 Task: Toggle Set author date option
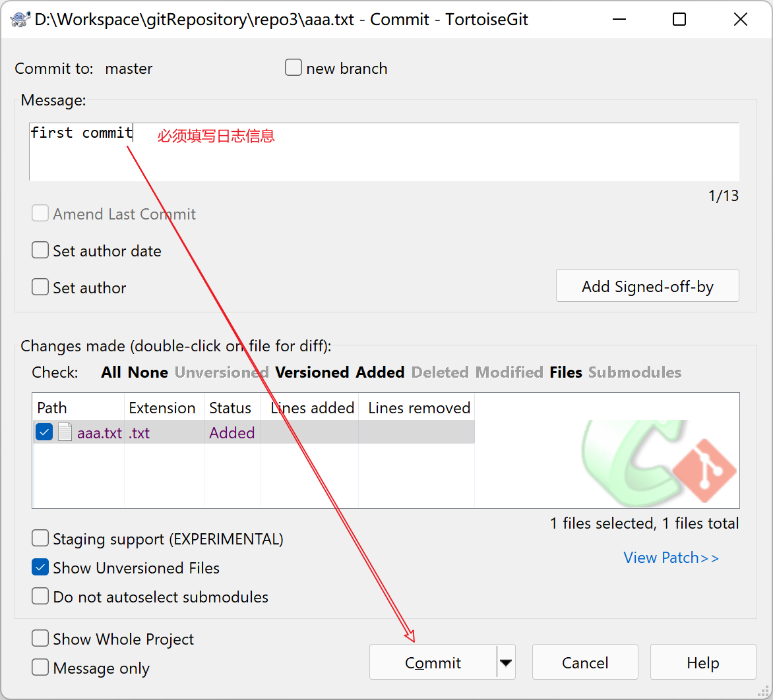pos(41,250)
